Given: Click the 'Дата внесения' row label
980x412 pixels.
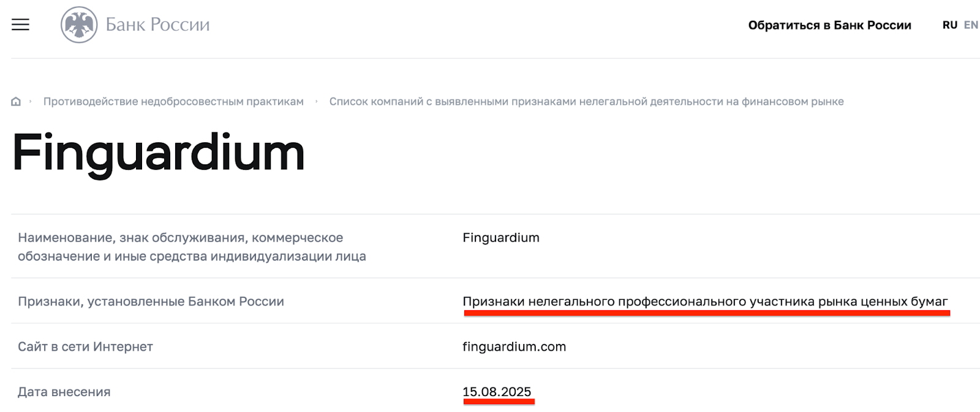Looking at the screenshot, I should [64, 392].
